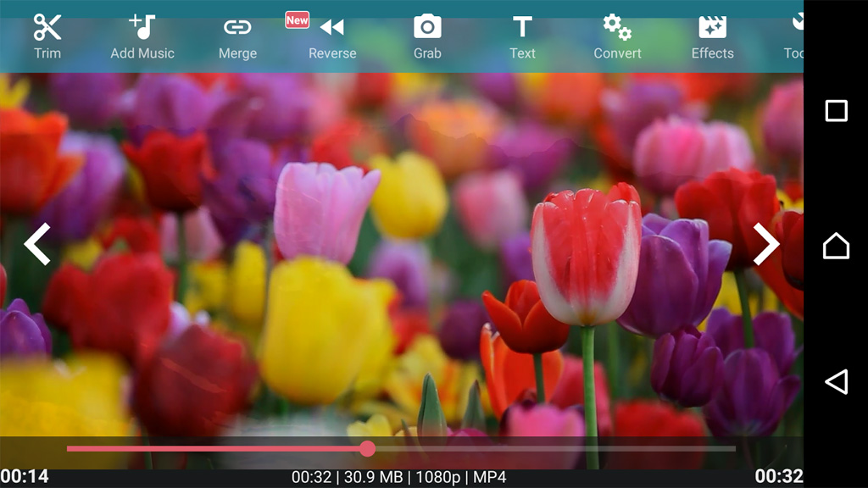Tap the Android home button
Screen dimensions: 868x488
(836, 246)
